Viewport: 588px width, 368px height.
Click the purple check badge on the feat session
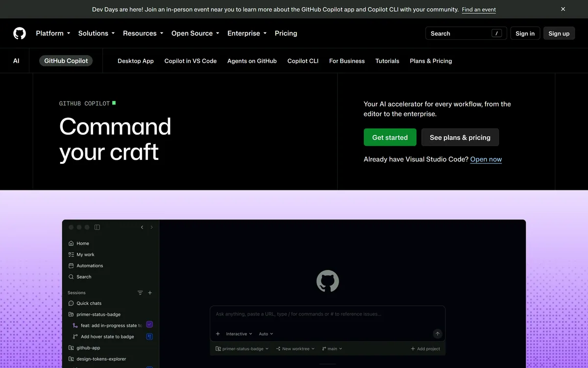click(150, 324)
